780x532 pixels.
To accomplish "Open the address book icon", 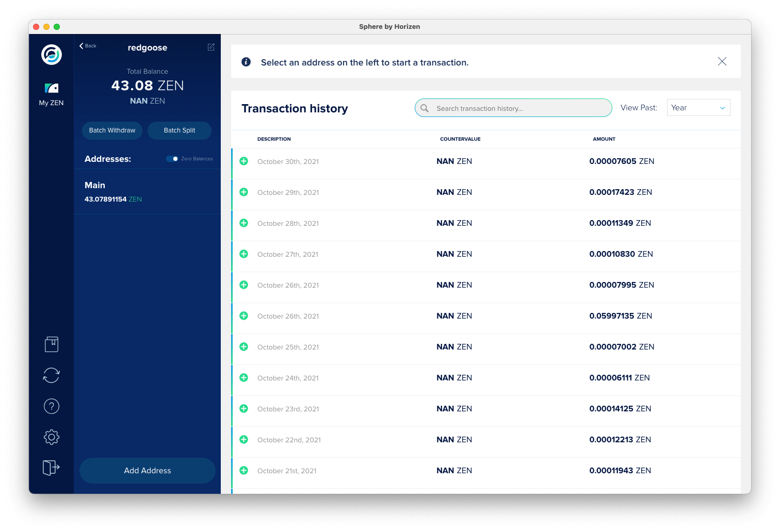I will tap(52, 344).
